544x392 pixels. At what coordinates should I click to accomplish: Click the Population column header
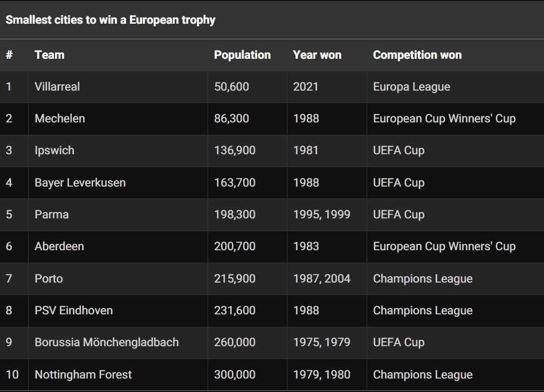[x=242, y=55]
